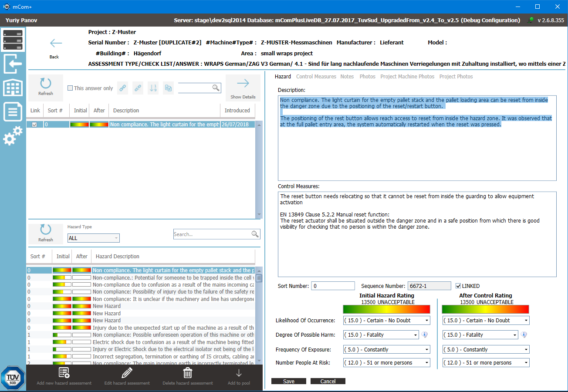This screenshot has height=392, width=568.
Task: Toggle Link checkbox in first hazard row
Action: [x=35, y=125]
